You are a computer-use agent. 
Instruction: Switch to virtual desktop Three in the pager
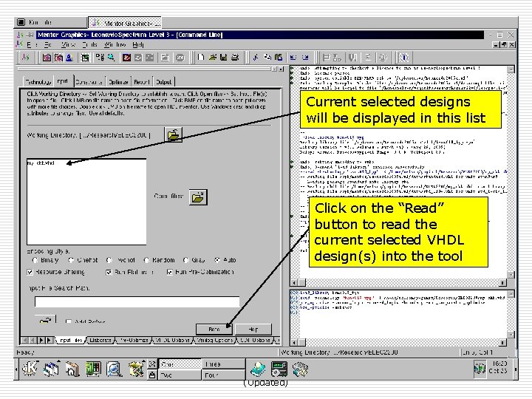[x=224, y=364]
